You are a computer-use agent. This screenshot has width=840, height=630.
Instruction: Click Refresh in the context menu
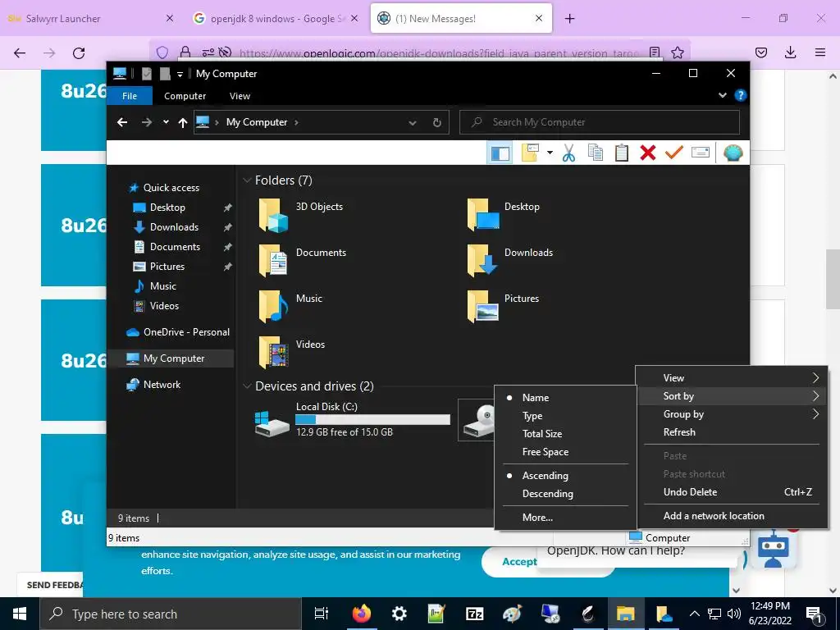(732, 432)
